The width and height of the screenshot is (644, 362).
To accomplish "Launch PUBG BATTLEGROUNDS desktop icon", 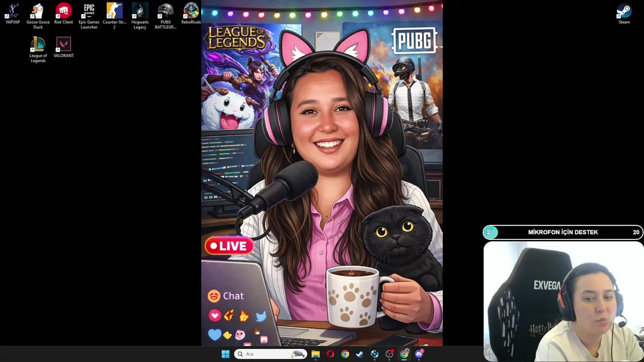I will (166, 16).
